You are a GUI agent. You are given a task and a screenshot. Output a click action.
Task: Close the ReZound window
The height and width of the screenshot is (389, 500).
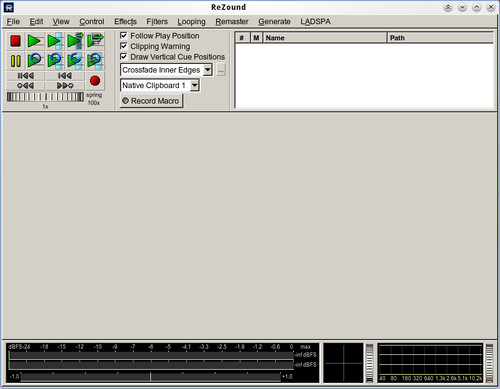point(491,7)
